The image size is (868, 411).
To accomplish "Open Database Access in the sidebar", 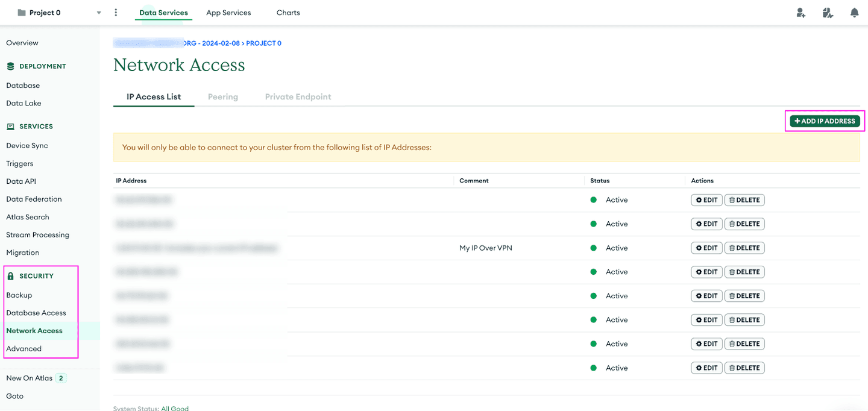I will point(36,313).
